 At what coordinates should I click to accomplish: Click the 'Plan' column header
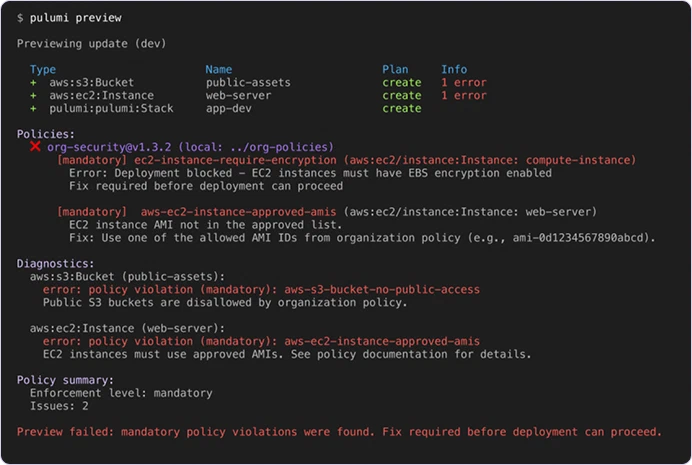click(395, 70)
